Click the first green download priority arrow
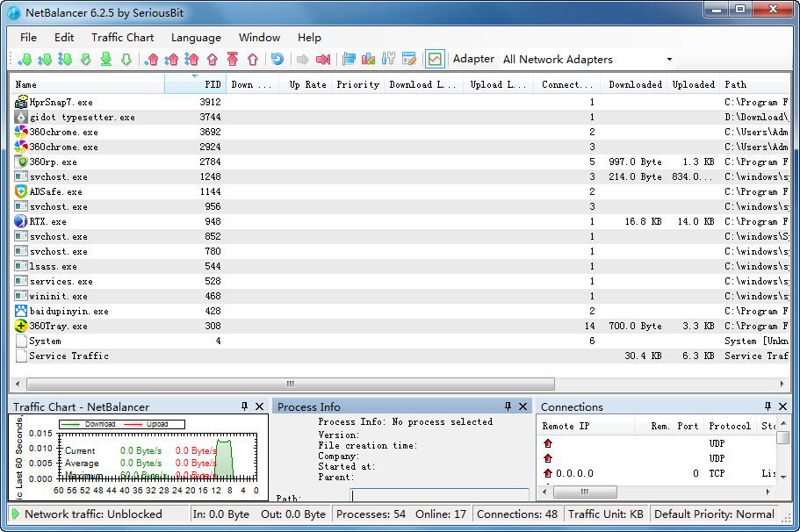Viewport: 800px width, 532px height. coord(25,60)
